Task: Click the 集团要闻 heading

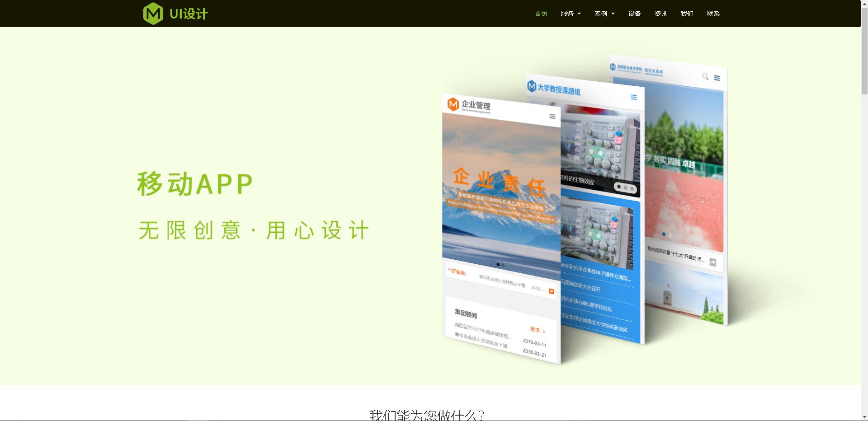Action: tap(466, 313)
